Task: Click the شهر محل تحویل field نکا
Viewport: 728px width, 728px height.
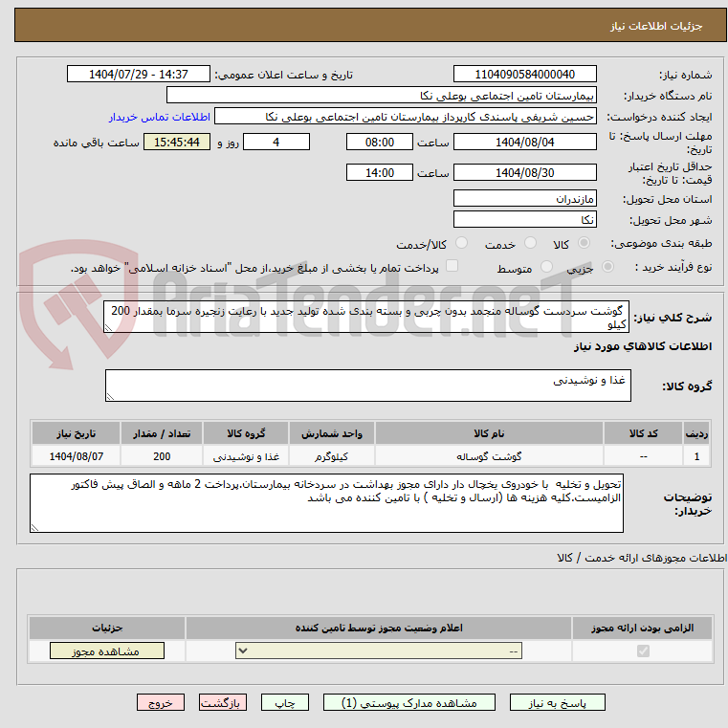Action: click(x=524, y=220)
